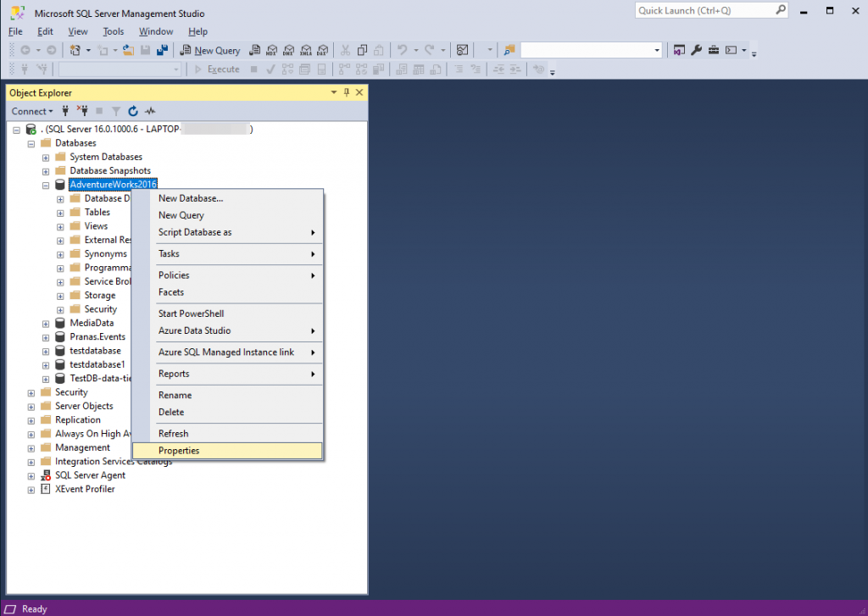The height and width of the screenshot is (616, 868).
Task: Open the Tools menu
Action: coord(114,31)
